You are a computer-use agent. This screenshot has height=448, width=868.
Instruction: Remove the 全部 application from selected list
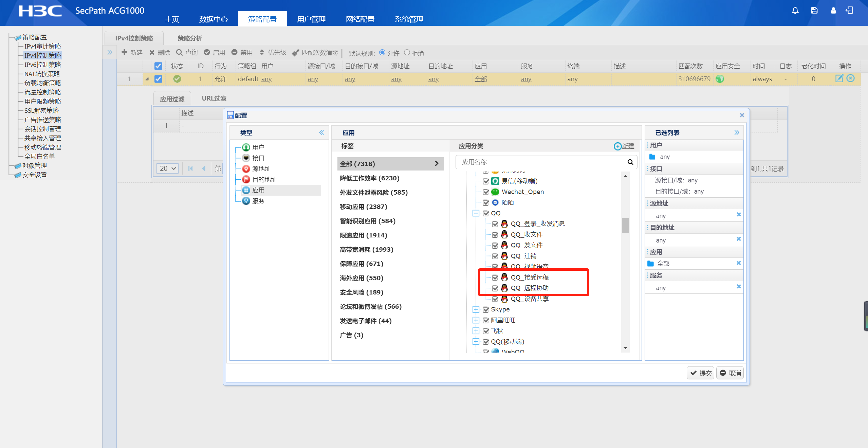pos(738,263)
